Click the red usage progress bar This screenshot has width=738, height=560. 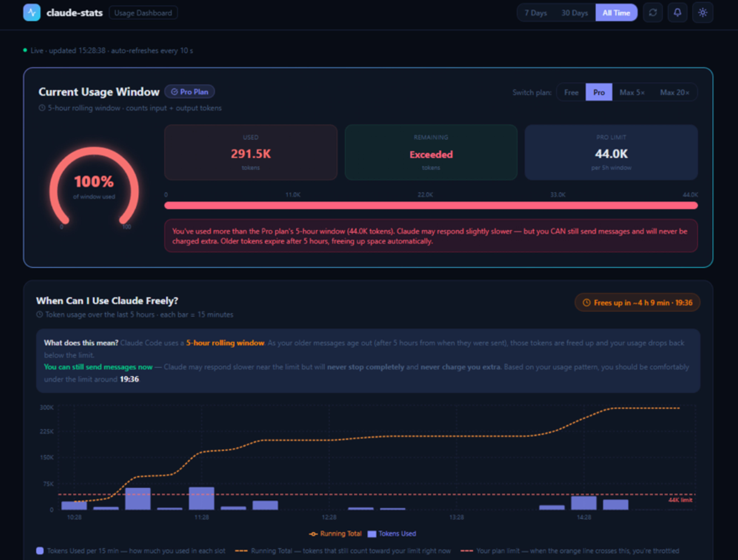(431, 205)
